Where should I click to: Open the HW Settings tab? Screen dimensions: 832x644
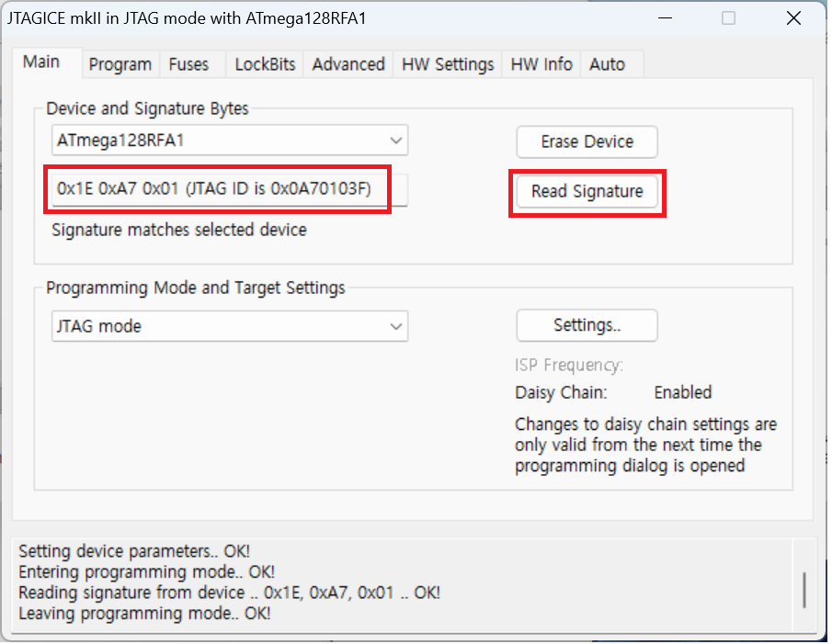pos(448,64)
